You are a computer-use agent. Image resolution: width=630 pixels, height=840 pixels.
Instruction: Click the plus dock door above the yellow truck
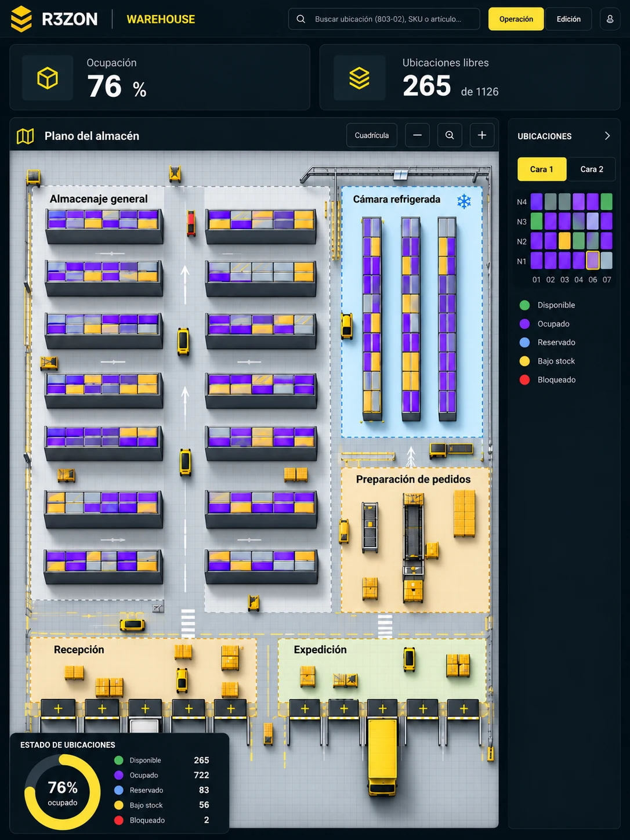coord(382,708)
